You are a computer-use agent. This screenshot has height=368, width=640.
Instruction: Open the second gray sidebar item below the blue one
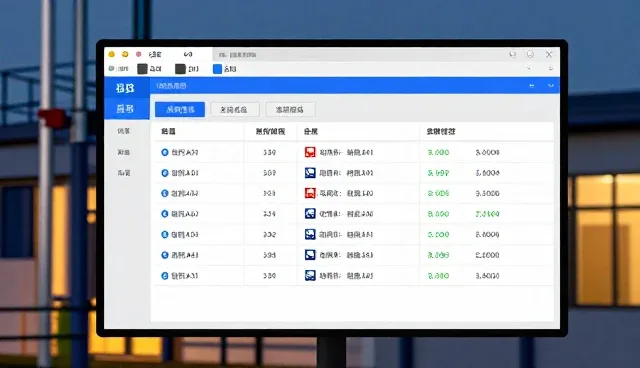pyautogui.click(x=124, y=152)
